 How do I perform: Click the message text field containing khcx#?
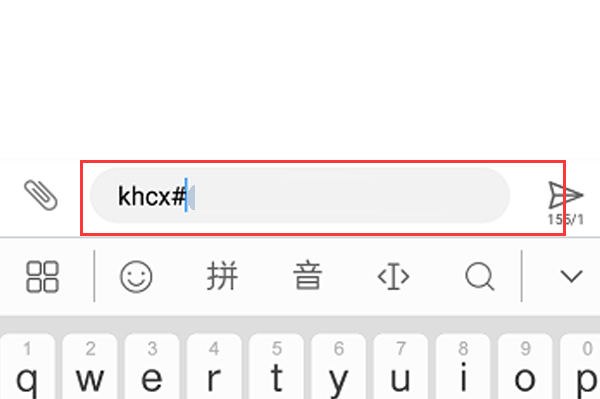click(x=300, y=195)
